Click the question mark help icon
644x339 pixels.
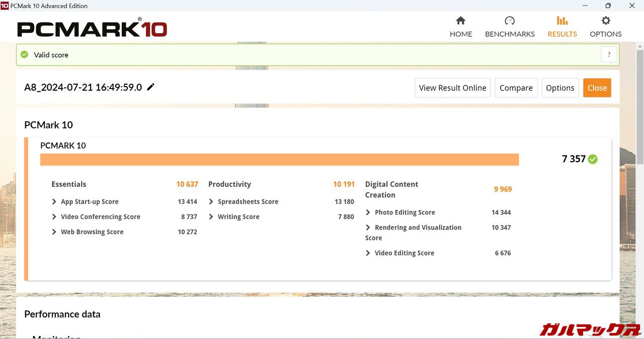click(609, 55)
